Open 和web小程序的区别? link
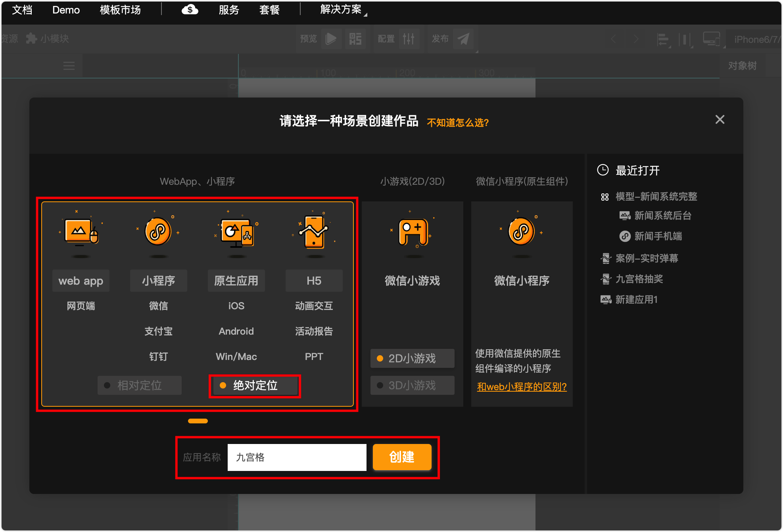783x532 pixels. (522, 387)
